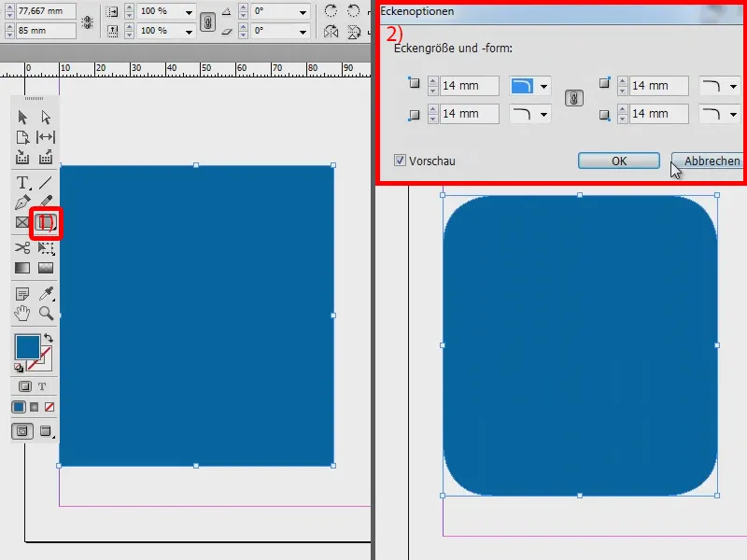This screenshot has height=560, width=747.
Task: Click the blue Fill color swatch
Action: click(x=27, y=346)
